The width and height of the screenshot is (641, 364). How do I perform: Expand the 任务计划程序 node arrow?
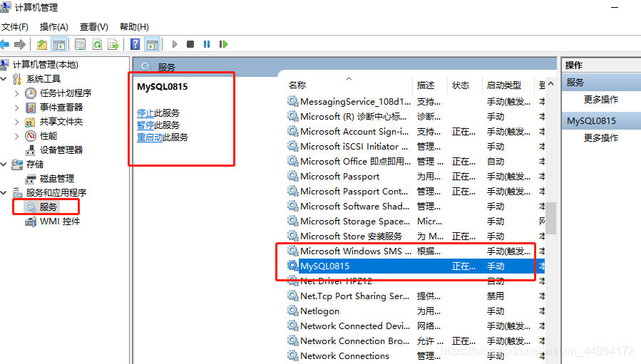click(17, 93)
